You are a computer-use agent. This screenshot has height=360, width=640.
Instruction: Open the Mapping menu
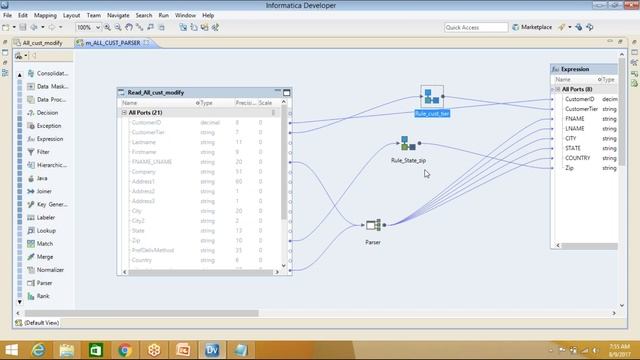point(45,15)
